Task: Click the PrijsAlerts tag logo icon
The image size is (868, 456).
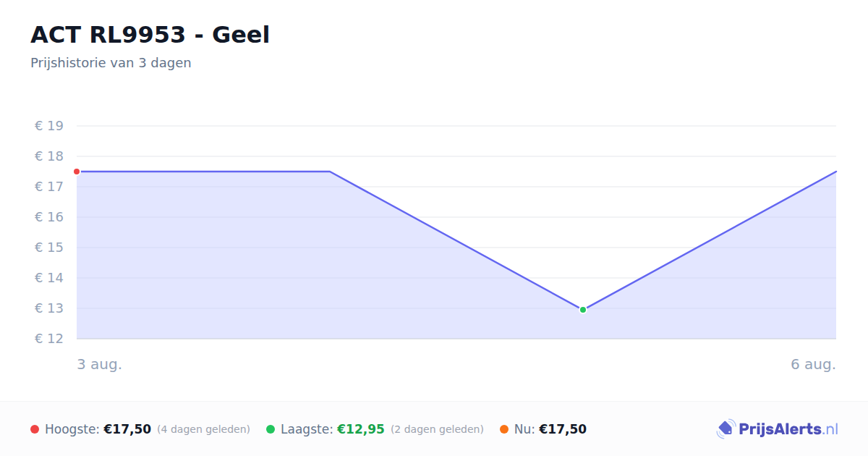Action: point(726,429)
